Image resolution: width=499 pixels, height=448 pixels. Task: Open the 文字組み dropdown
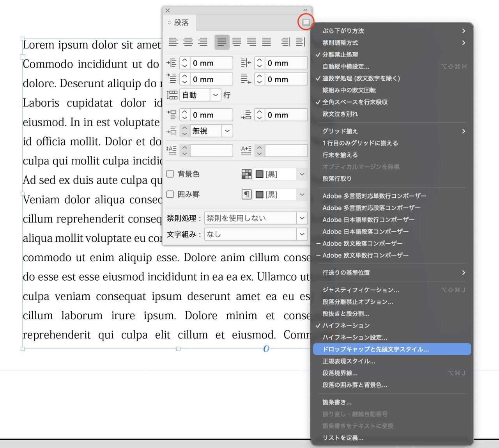click(302, 234)
